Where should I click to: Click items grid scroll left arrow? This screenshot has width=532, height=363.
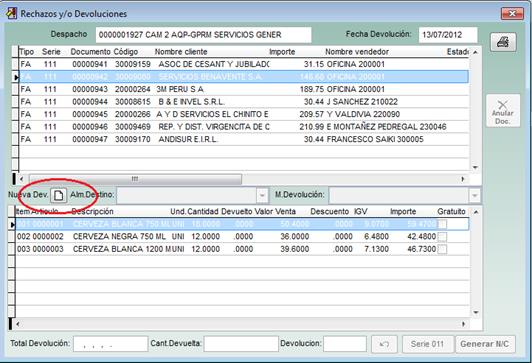[17, 324]
